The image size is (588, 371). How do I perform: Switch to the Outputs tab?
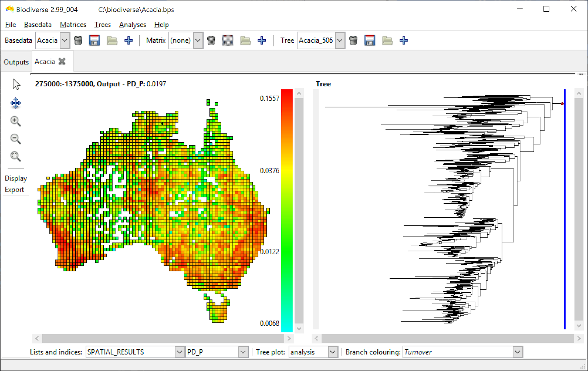click(16, 61)
